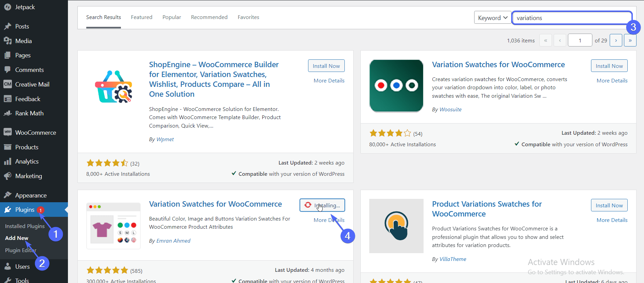Click the Comments bubble icon
Screen dimensions: 644x283
7,70
